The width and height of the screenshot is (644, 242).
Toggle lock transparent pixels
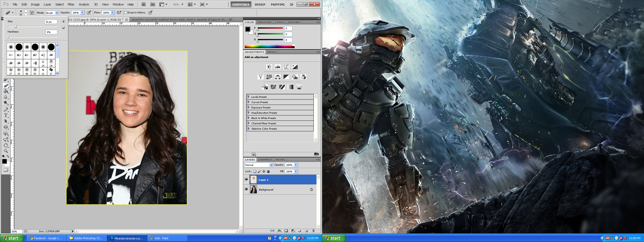(255, 171)
